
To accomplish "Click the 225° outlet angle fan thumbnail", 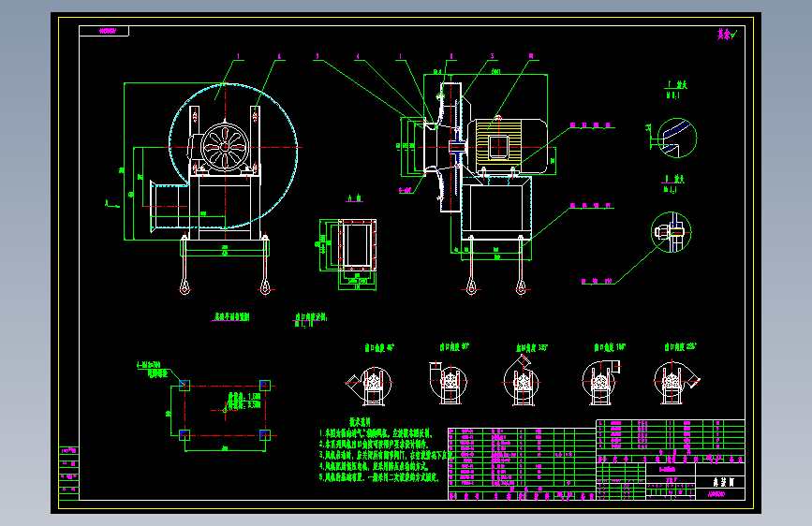I will (676, 382).
